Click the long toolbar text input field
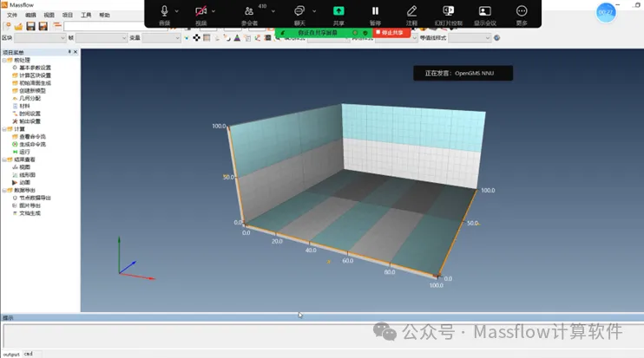Viewport: 644px width, 358px height. 115,27
